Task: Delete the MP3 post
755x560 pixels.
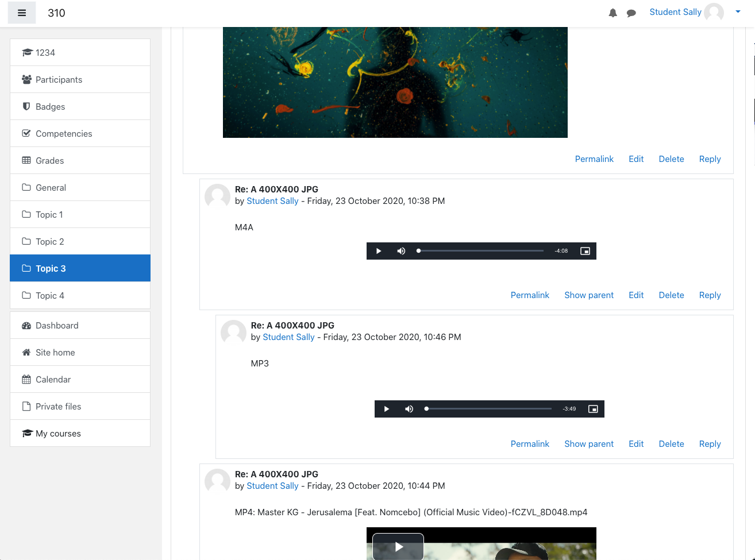Action: 671,444
